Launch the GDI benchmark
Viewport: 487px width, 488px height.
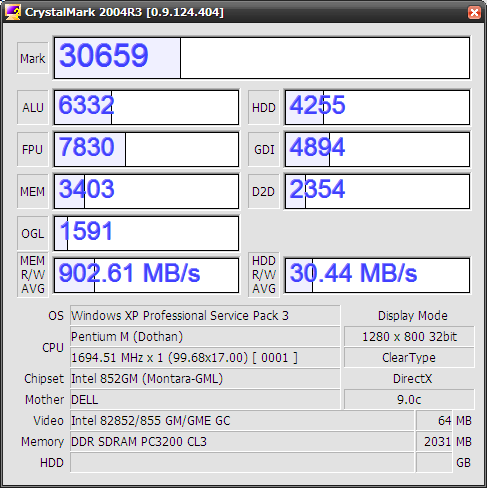pyautogui.click(x=264, y=149)
